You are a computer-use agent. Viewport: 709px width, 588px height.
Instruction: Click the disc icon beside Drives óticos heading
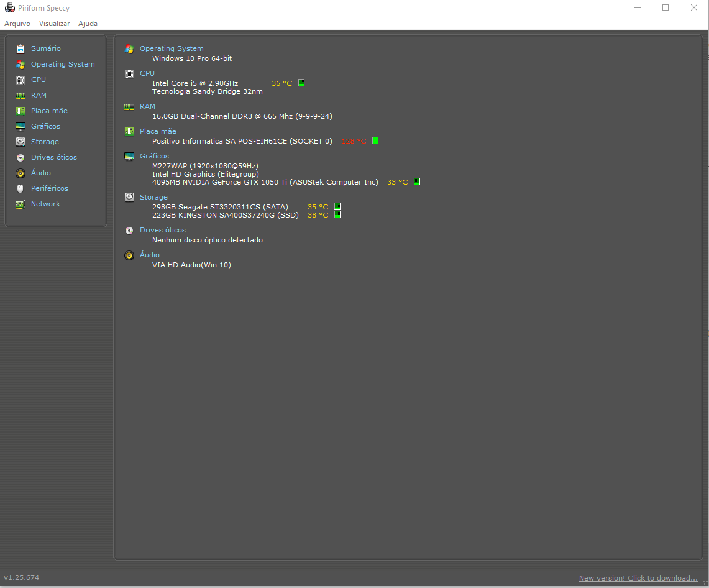tap(129, 231)
